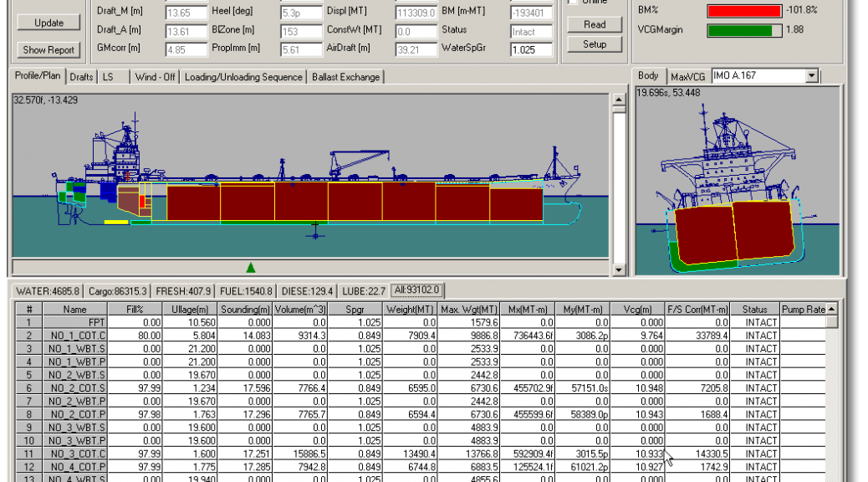The image size is (868, 482).
Task: Click the body section view of ship
Action: click(x=738, y=181)
